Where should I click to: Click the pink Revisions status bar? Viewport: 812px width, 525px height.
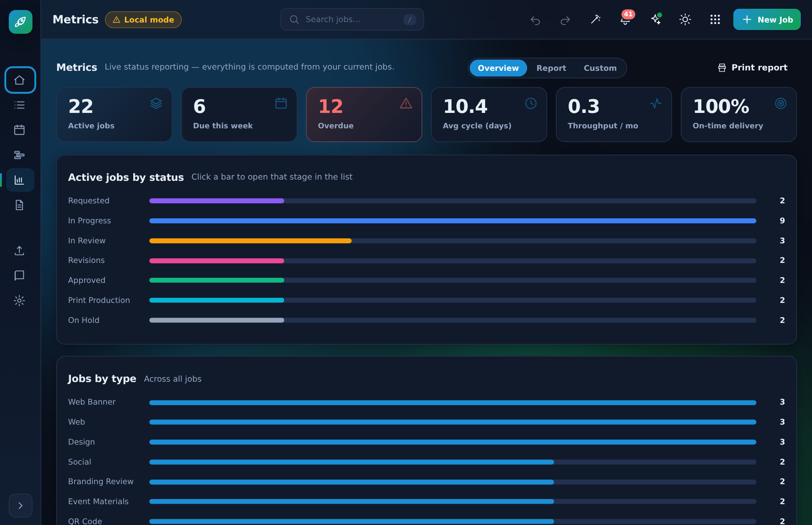(217, 261)
